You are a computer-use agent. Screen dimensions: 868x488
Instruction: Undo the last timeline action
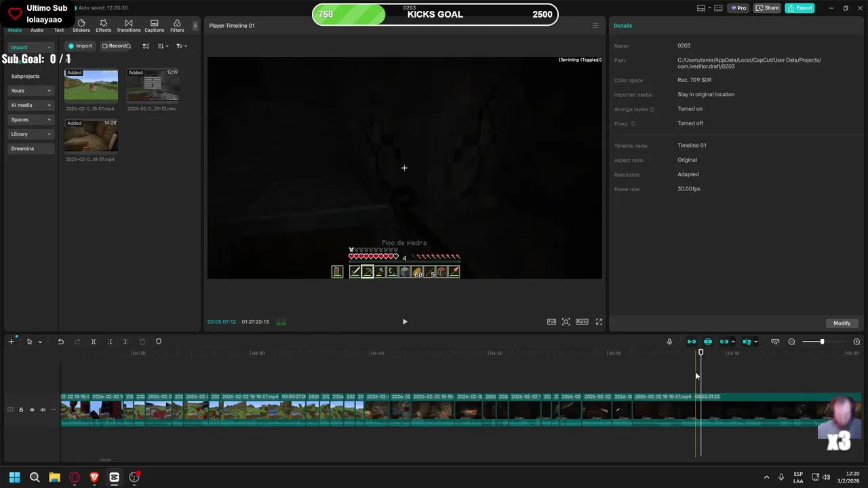(x=60, y=342)
